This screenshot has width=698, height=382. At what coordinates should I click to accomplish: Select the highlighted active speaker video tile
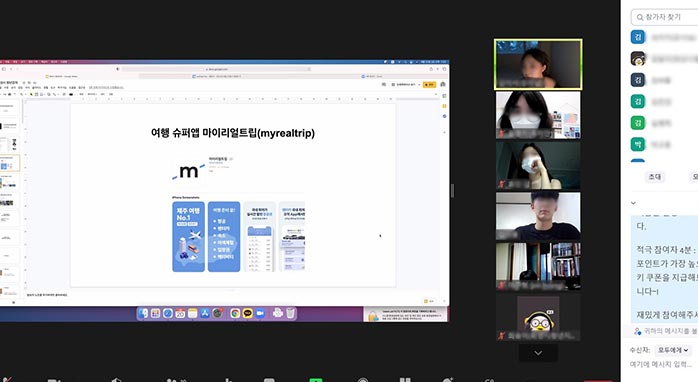(538, 64)
